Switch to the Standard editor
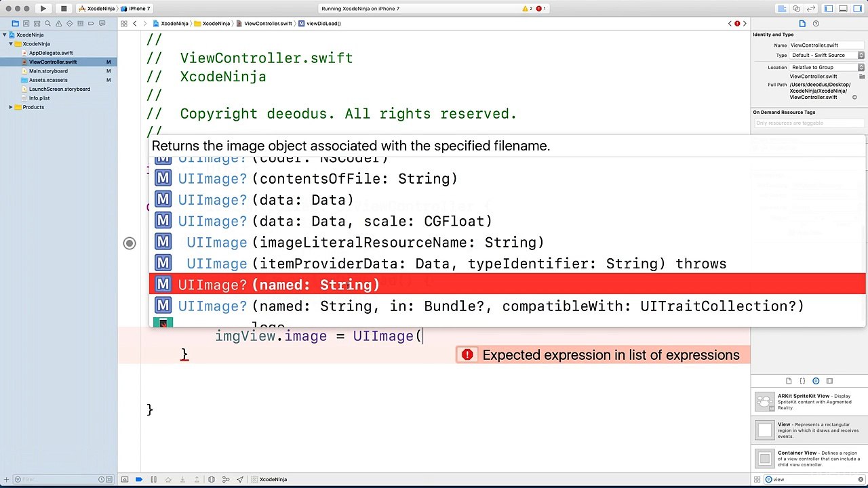Screen dimensions: 868x488 click(x=782, y=9)
